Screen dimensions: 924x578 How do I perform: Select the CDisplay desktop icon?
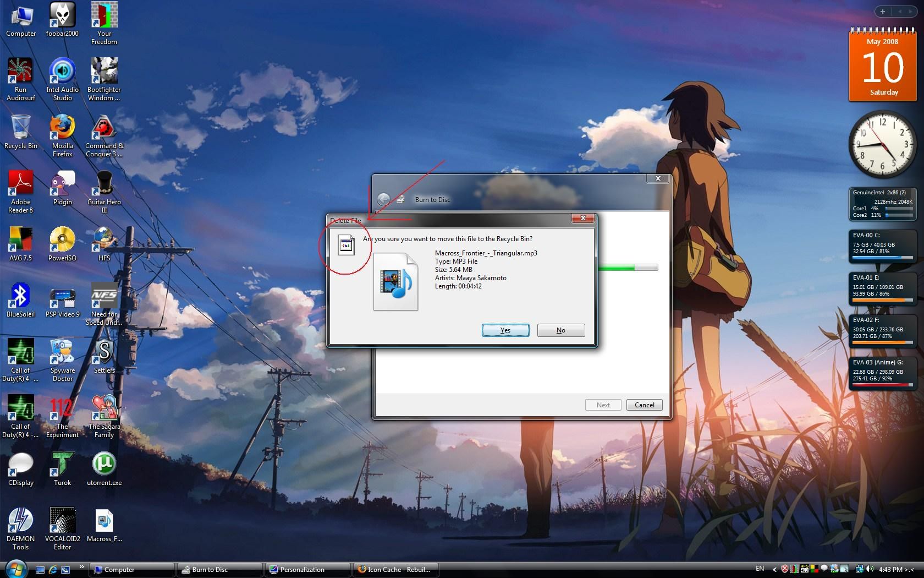[20, 469]
